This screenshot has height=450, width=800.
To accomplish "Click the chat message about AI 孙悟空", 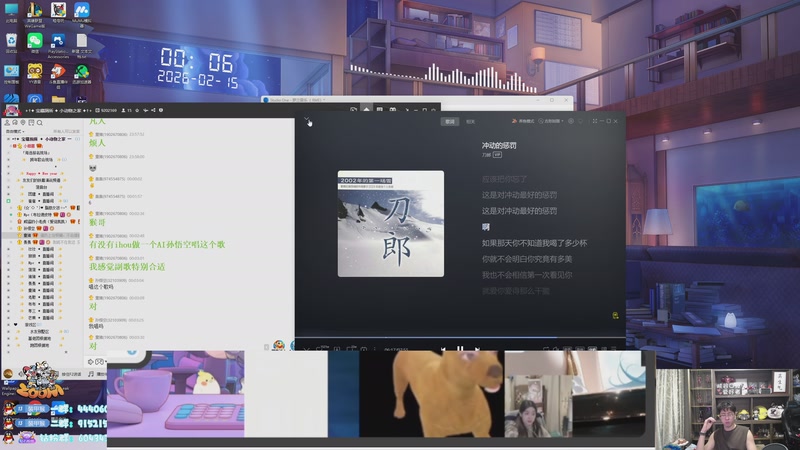I will point(157,244).
